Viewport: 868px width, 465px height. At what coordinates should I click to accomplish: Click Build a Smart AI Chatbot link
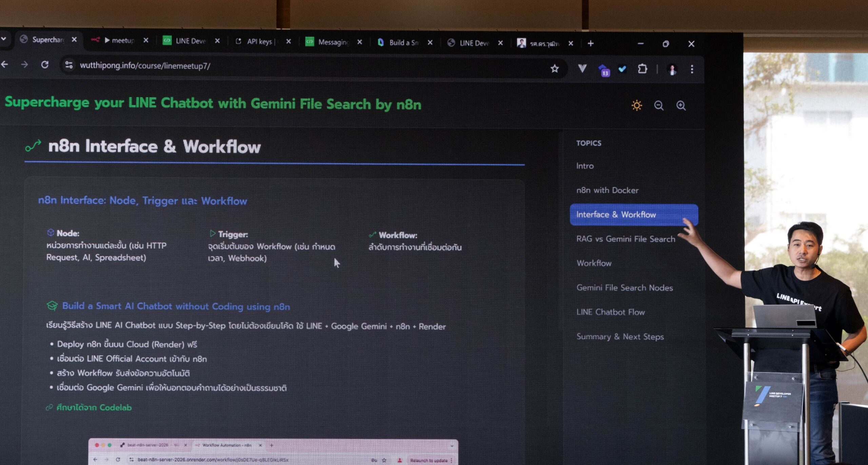click(176, 306)
